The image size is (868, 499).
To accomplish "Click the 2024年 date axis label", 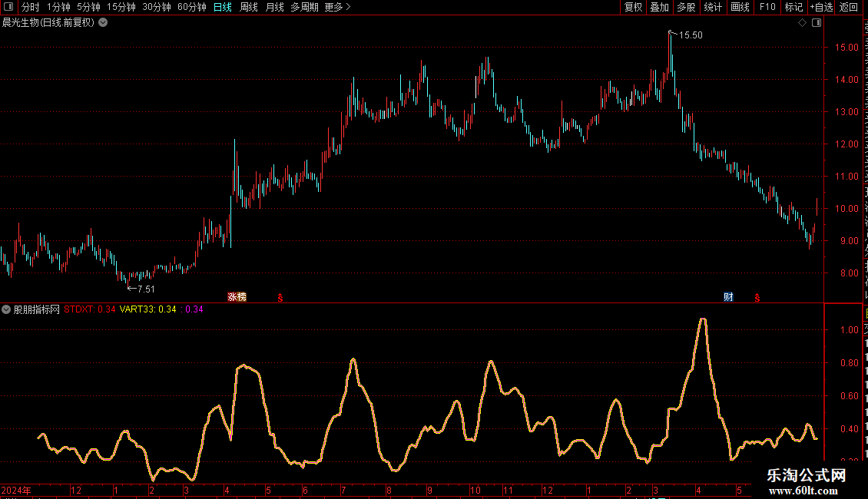I will click(16, 490).
